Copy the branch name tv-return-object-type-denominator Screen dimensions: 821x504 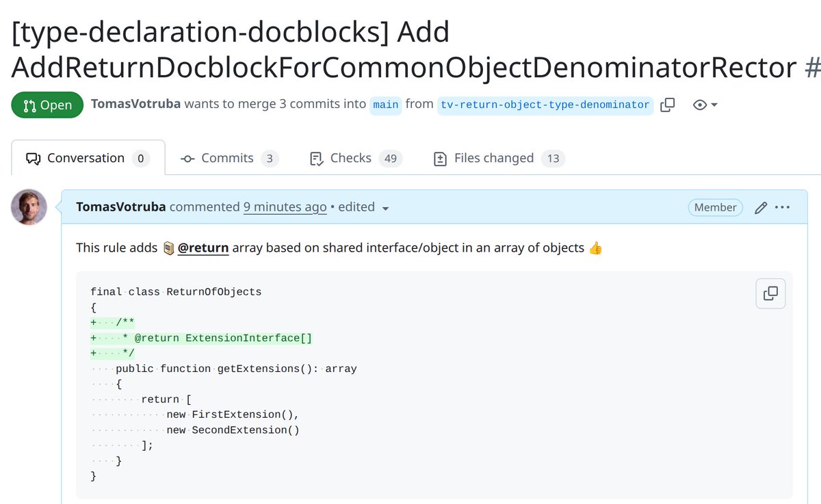pos(667,105)
